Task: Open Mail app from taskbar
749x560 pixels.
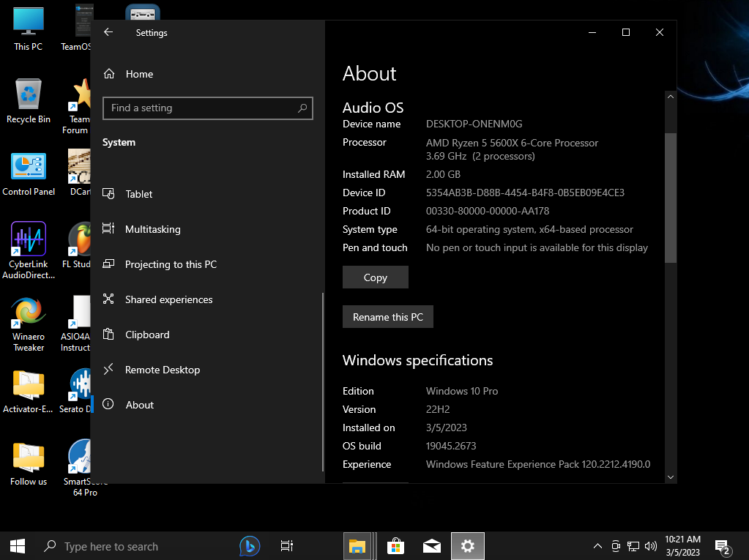Action: tap(432, 545)
